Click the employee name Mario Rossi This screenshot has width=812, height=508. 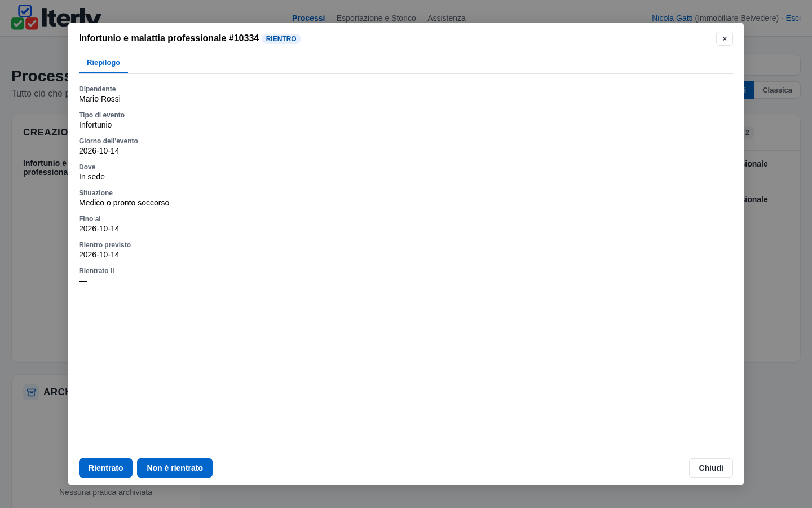click(x=100, y=99)
